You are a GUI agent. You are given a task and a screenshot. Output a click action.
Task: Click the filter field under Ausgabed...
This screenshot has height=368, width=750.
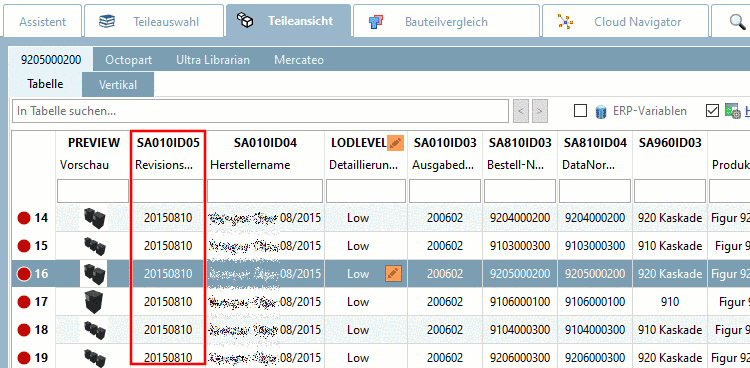(x=445, y=191)
